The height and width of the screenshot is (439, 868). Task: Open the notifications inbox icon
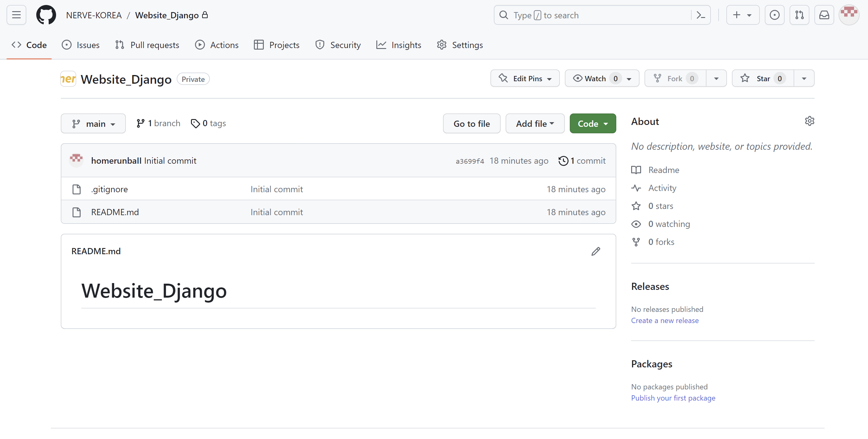tap(824, 15)
